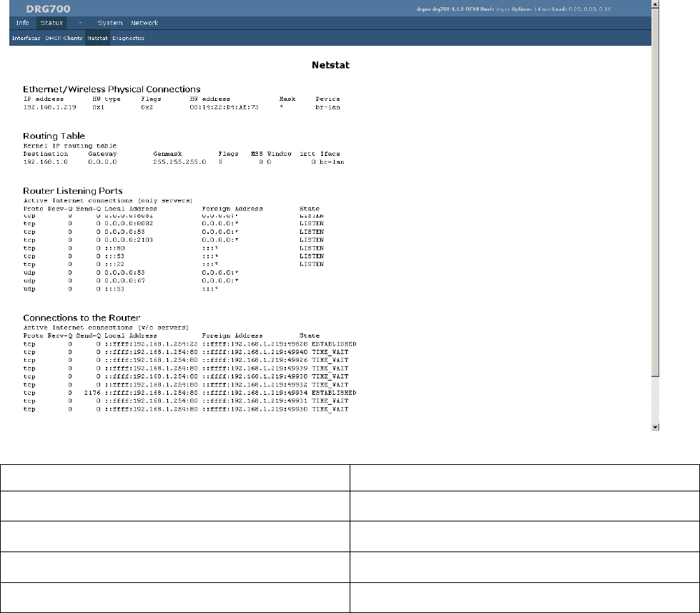The width and height of the screenshot is (700, 613).
Task: Click the scrollbar down arrow
Action: pos(655,427)
